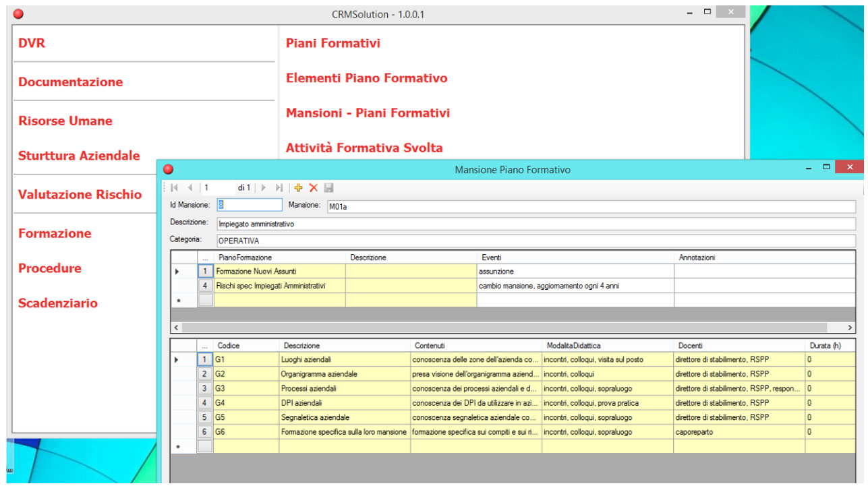
Task: Select the cell 'Rischi spec Impiegati Amministrativi'
Action: (x=280, y=286)
